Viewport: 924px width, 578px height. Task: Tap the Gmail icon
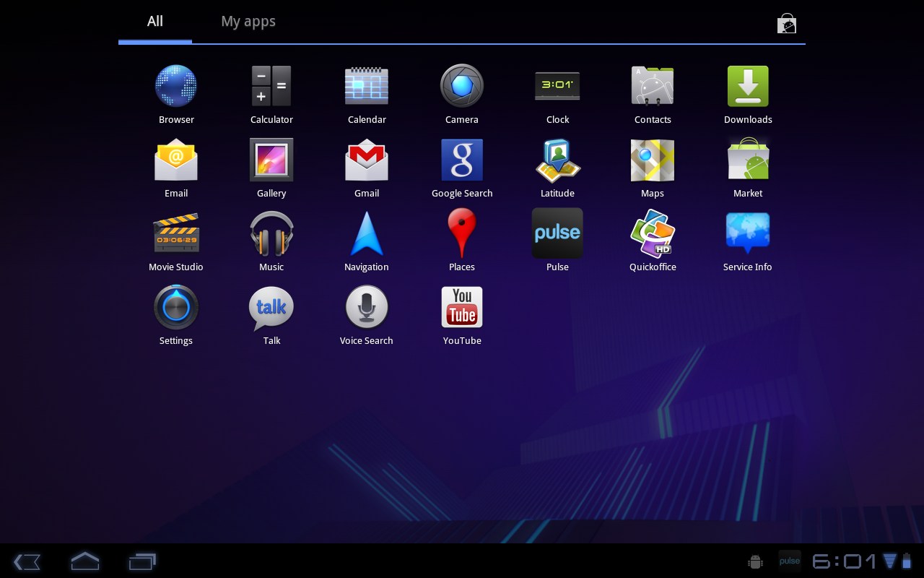(x=367, y=160)
